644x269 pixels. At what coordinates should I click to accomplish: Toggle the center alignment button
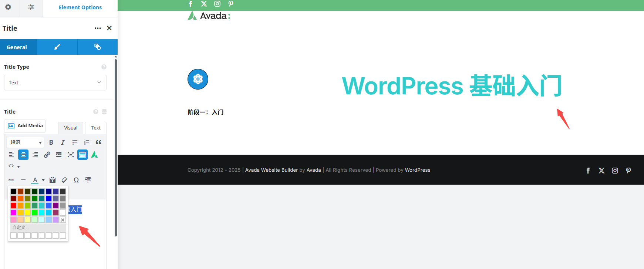click(x=23, y=155)
